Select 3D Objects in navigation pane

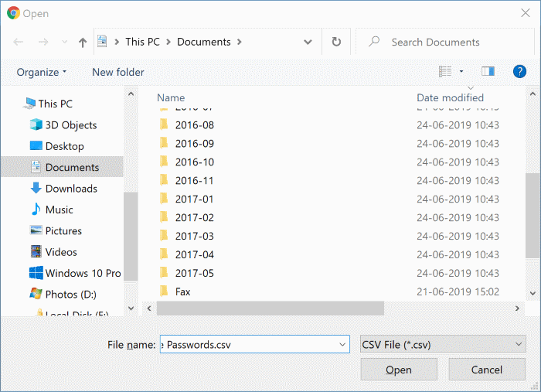pos(70,125)
